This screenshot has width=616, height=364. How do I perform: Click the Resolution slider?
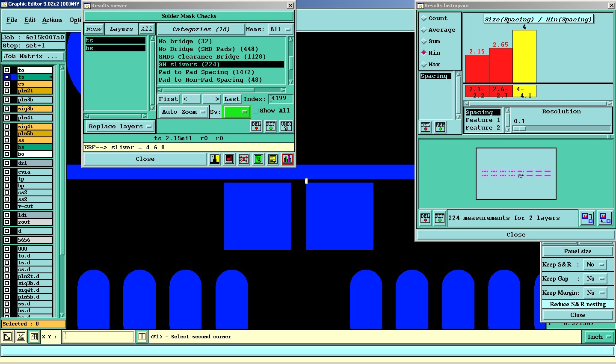coord(562,128)
